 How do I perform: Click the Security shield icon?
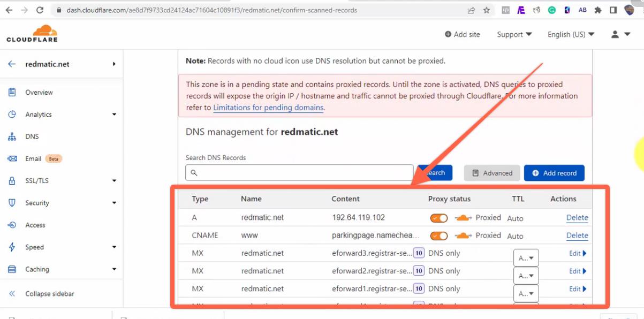tap(12, 203)
